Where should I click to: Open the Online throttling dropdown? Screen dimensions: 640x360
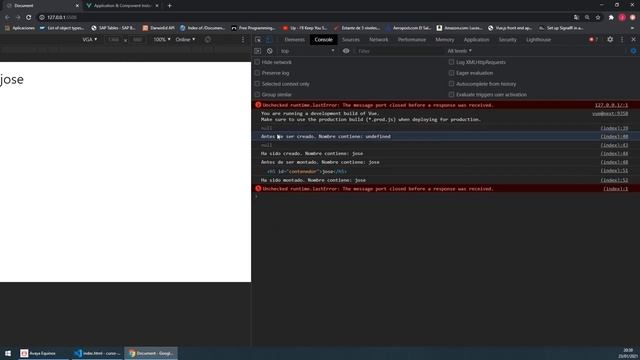tap(185, 40)
